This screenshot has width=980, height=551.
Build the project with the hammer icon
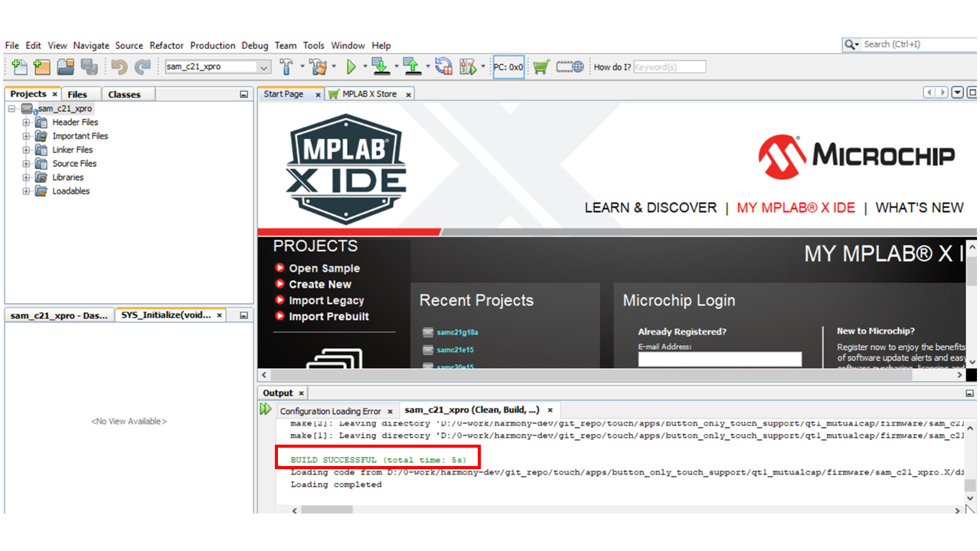tap(287, 67)
